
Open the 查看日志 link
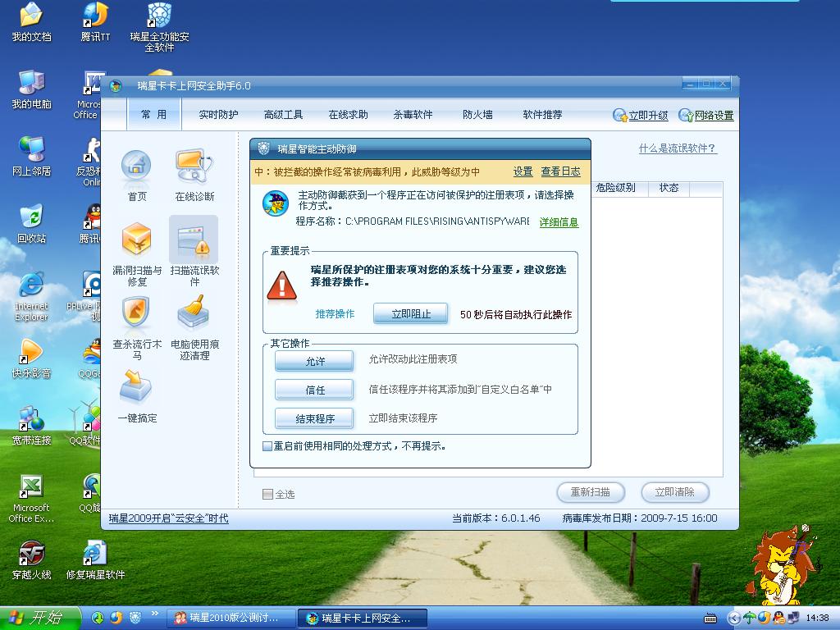pyautogui.click(x=560, y=171)
